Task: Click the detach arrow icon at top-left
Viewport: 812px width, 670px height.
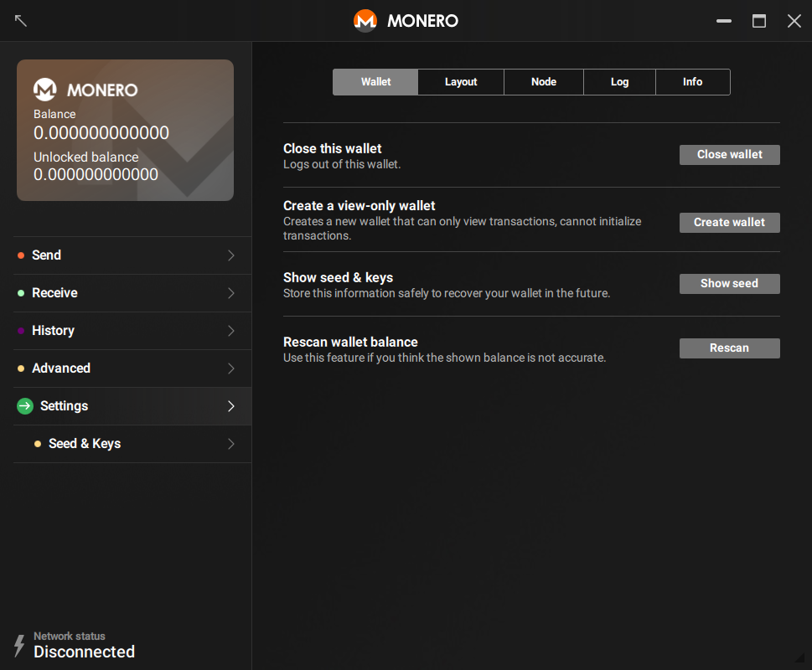Action: tap(21, 21)
